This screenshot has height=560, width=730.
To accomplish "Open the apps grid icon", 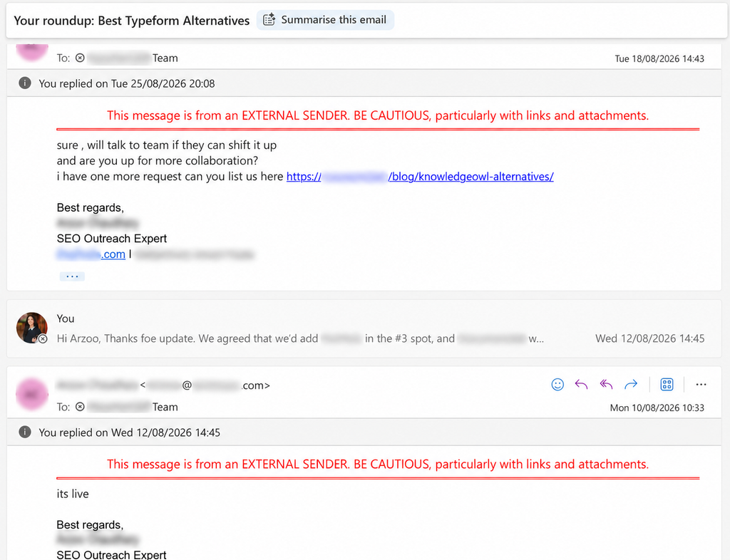I will tap(667, 385).
